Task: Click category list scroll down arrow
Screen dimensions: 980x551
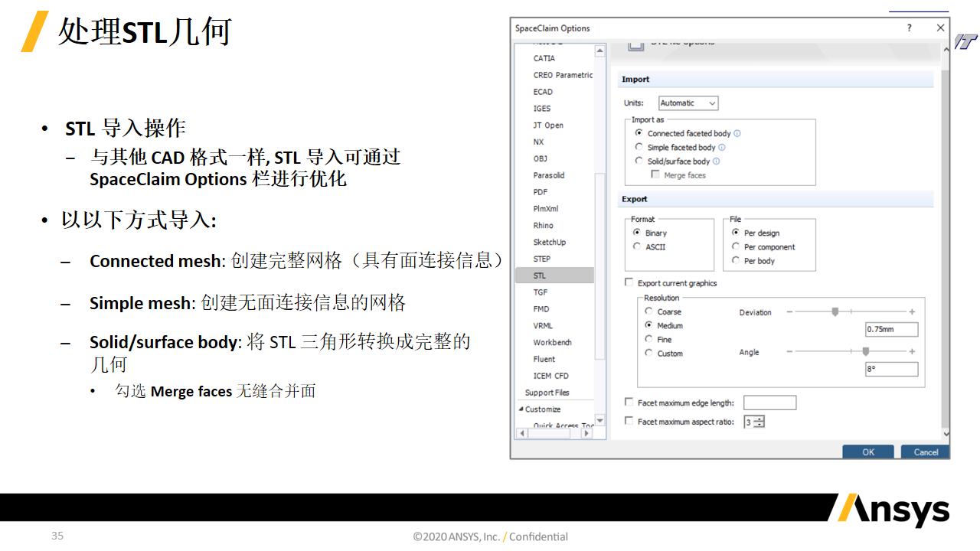Action: [600, 421]
